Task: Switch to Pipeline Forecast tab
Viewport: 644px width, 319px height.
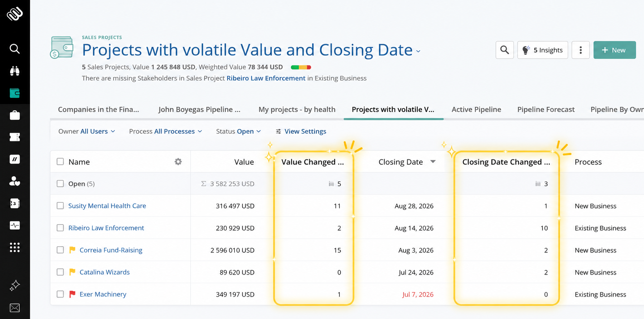Action: (x=546, y=109)
